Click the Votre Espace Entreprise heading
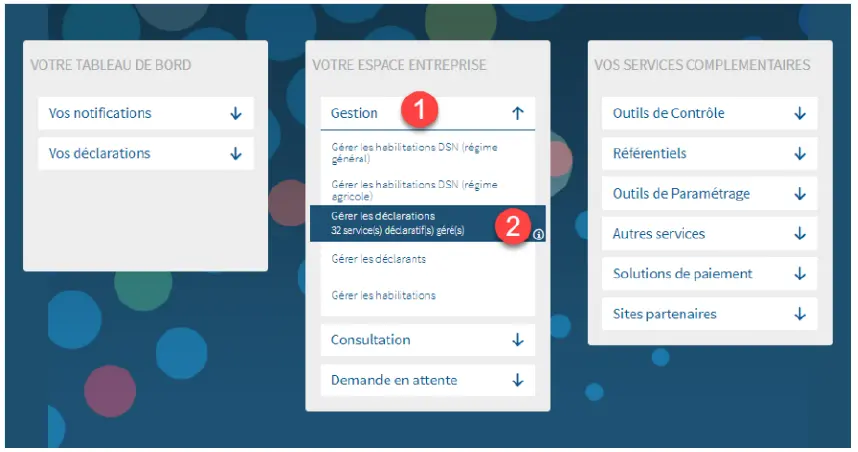 click(x=399, y=65)
